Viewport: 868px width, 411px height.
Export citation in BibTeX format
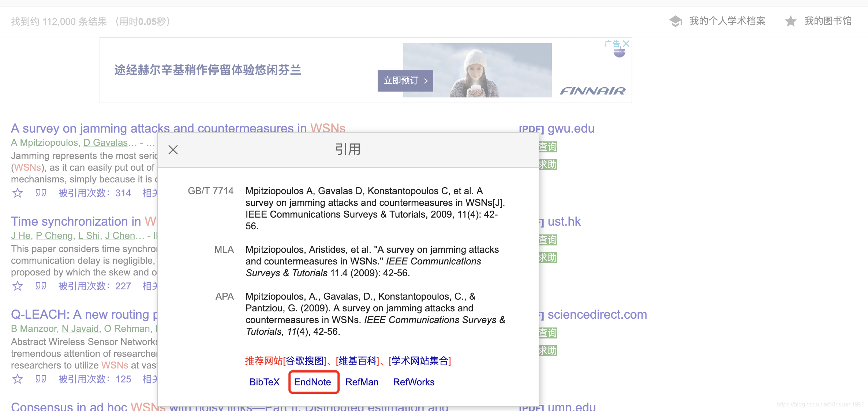264,382
